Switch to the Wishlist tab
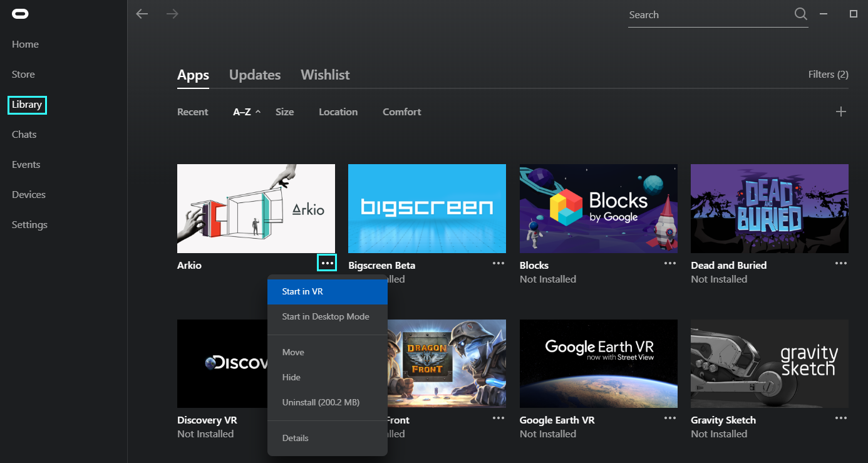This screenshot has height=463, width=868. click(325, 75)
